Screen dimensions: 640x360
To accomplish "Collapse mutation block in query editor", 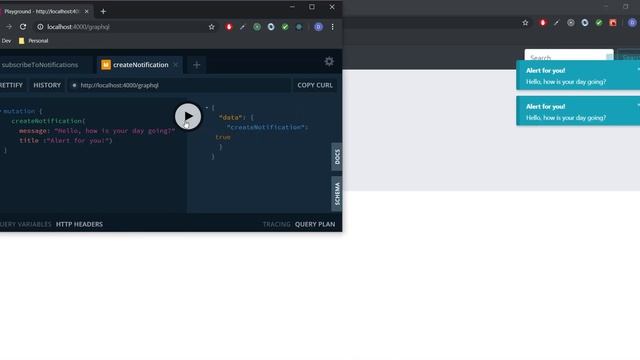I will [1, 111].
